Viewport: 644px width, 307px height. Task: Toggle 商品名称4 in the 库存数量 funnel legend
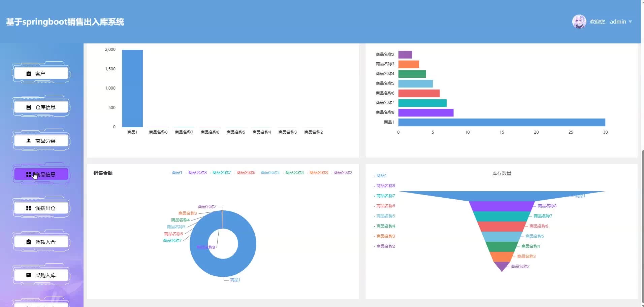(385, 226)
